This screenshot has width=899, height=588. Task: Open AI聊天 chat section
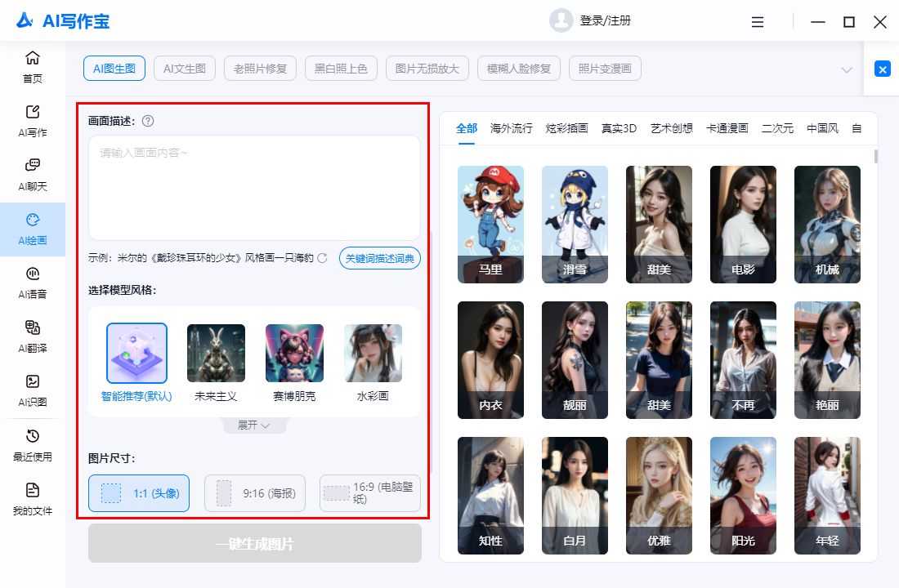coord(33,175)
